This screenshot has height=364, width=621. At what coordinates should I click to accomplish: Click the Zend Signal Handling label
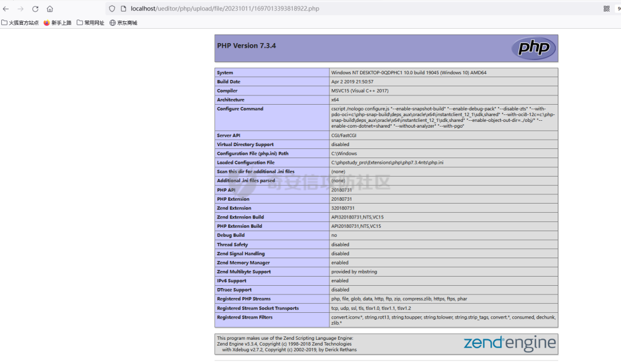[x=241, y=254]
